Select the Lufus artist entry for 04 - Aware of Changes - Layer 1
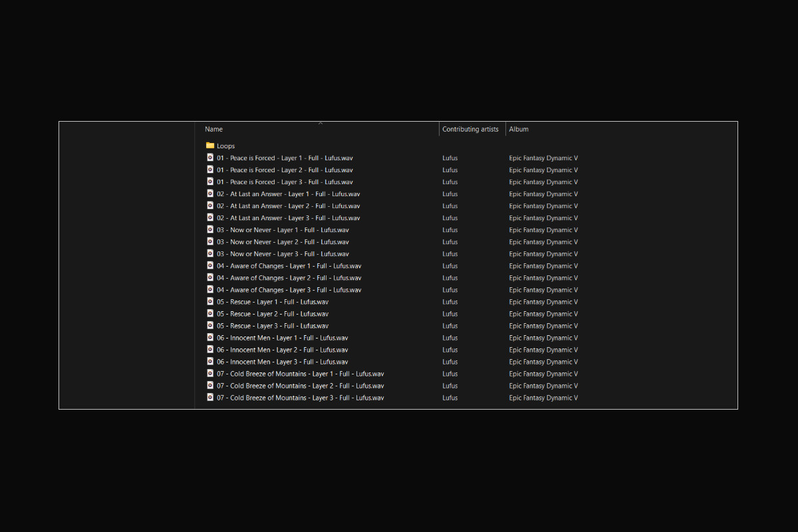Image resolution: width=798 pixels, height=532 pixels. pyautogui.click(x=450, y=265)
